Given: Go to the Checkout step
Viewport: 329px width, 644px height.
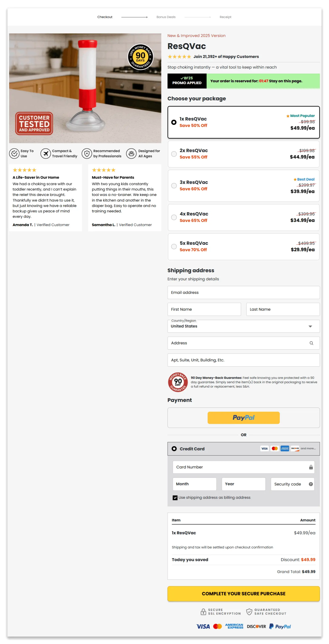Looking at the screenshot, I should coord(105,17).
